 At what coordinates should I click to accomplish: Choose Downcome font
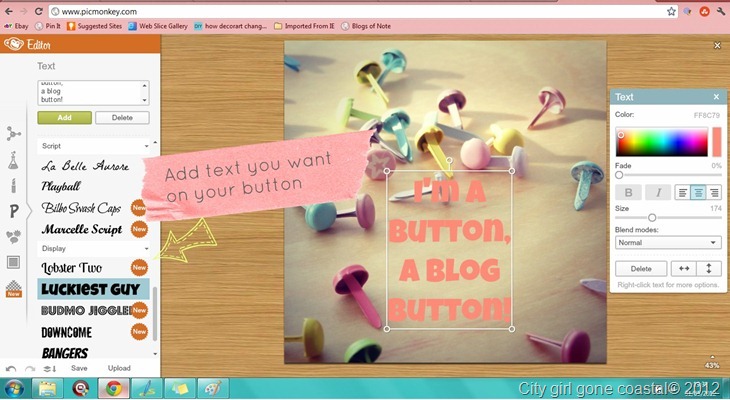coord(67,332)
